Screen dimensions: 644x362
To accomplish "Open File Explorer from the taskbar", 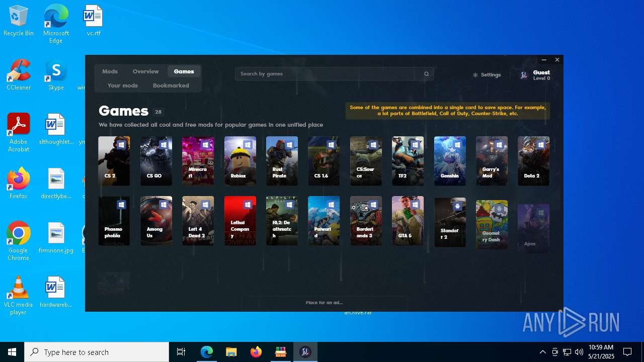I will 231,352.
